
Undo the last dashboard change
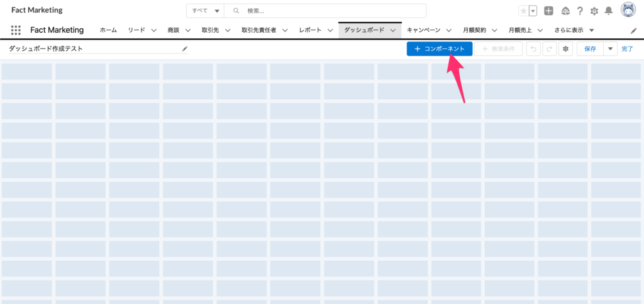point(533,49)
